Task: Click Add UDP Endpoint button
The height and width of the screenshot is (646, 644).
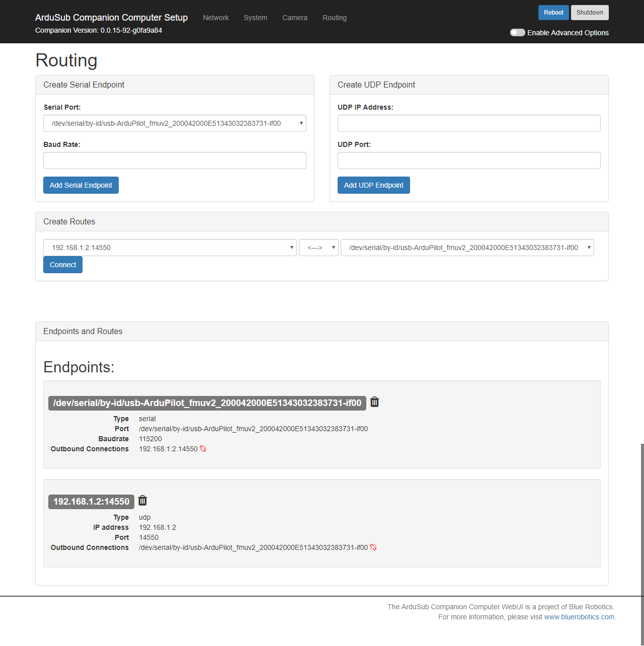Action: [x=373, y=185]
